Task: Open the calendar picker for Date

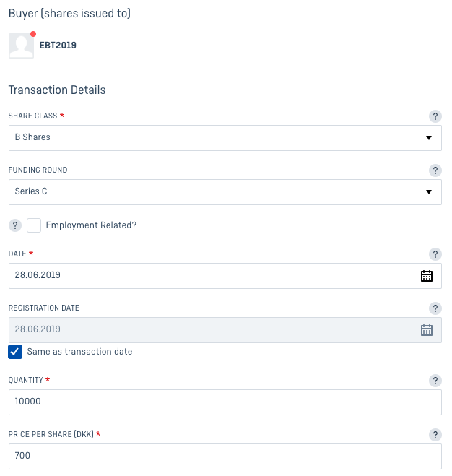Action: pos(427,276)
